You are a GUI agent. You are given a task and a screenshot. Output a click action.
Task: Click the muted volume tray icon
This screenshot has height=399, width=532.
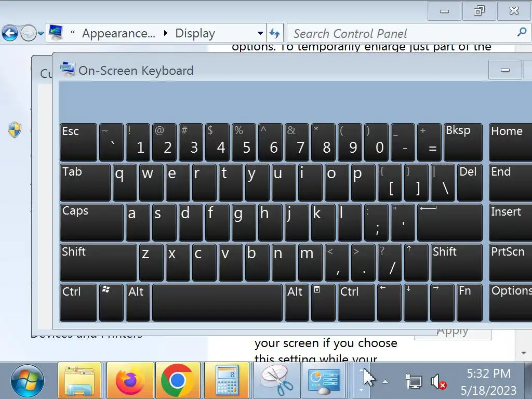(x=438, y=382)
